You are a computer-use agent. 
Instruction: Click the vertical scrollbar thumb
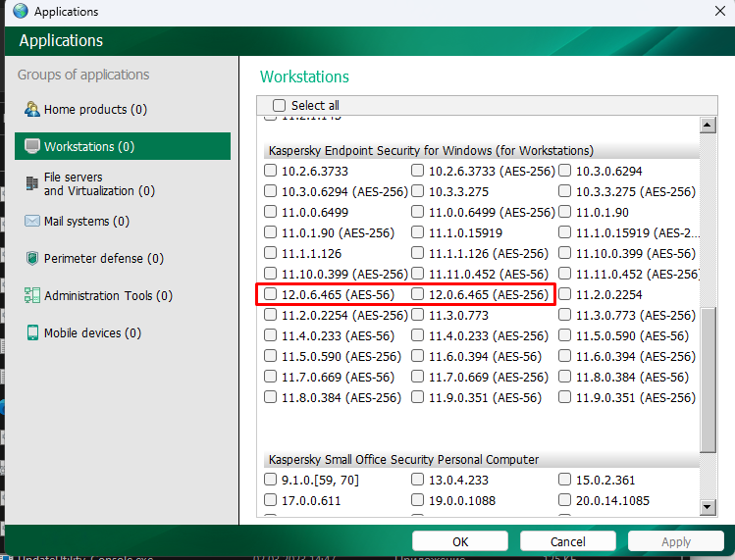click(708, 381)
